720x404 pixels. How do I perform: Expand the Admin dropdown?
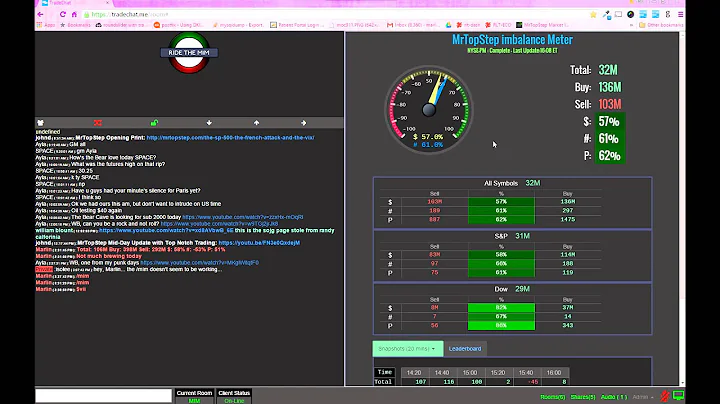coord(643,397)
